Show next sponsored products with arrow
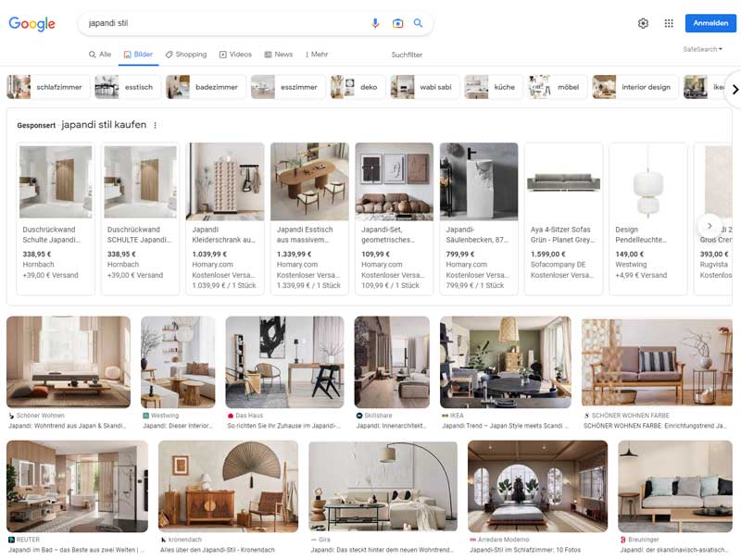The image size is (741, 560). coord(710,226)
